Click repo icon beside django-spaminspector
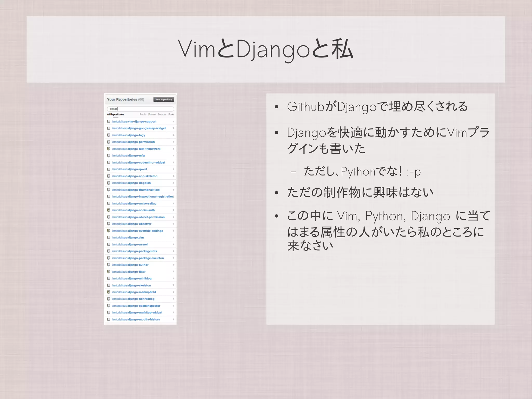Screen dimensions: 532x399 click(109, 306)
